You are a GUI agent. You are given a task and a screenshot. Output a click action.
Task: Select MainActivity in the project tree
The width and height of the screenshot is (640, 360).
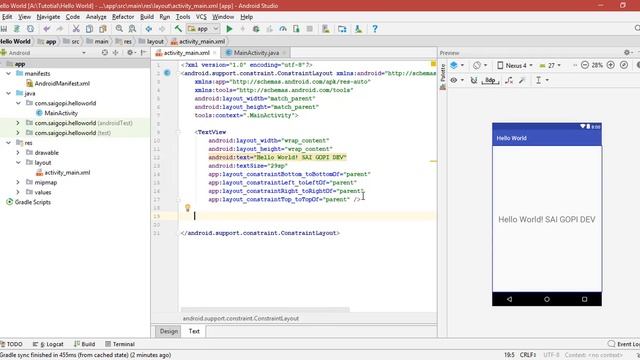(x=61, y=113)
